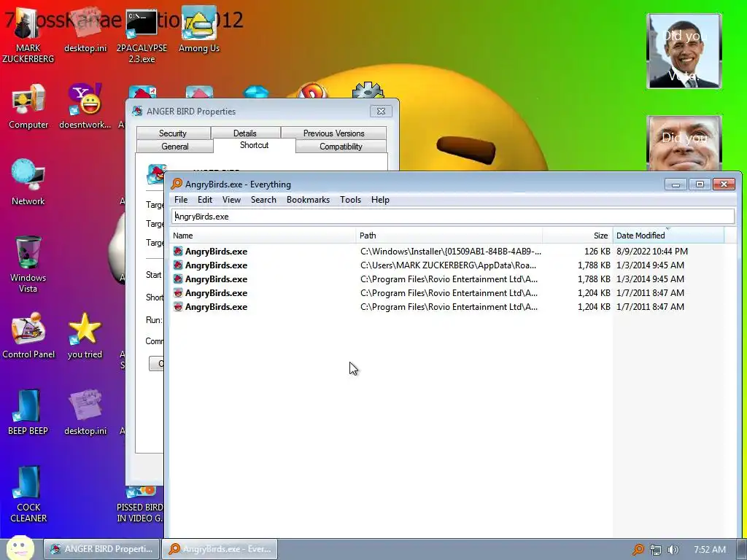Click the smiley Start button
Viewport: 747px width, 560px height.
point(20,548)
